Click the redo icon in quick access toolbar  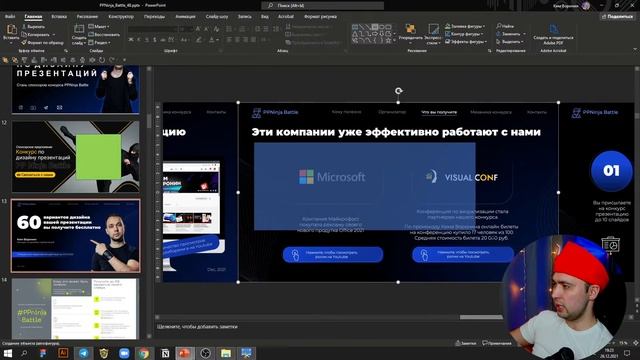coord(111,60)
